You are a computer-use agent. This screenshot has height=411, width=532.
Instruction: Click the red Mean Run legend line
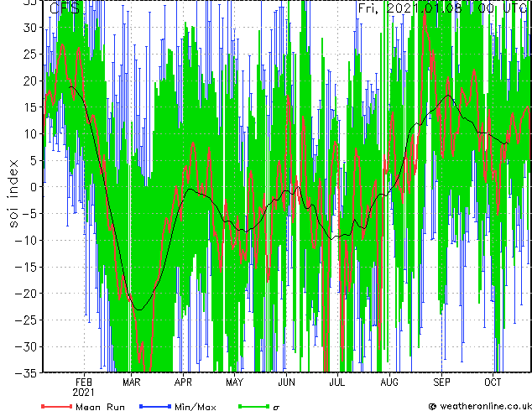tap(57, 406)
